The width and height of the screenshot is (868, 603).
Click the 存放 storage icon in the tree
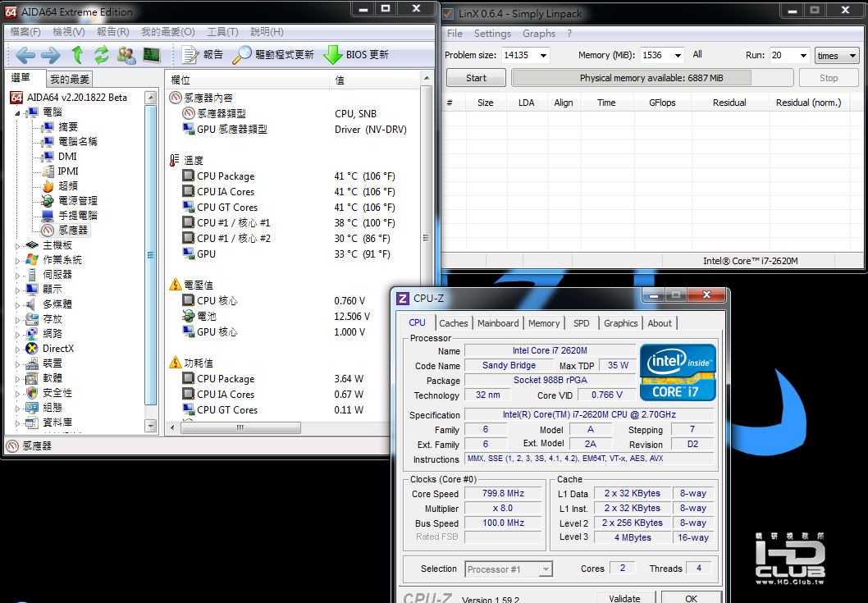point(32,319)
